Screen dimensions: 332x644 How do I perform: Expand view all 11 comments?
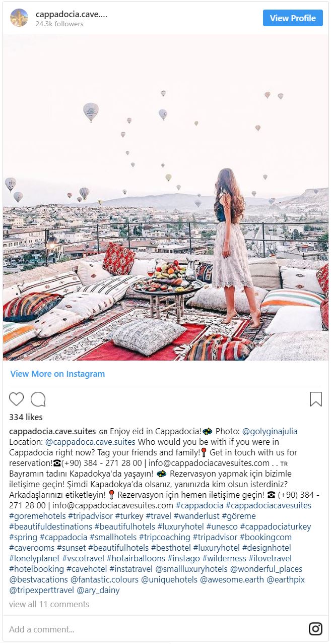click(49, 604)
